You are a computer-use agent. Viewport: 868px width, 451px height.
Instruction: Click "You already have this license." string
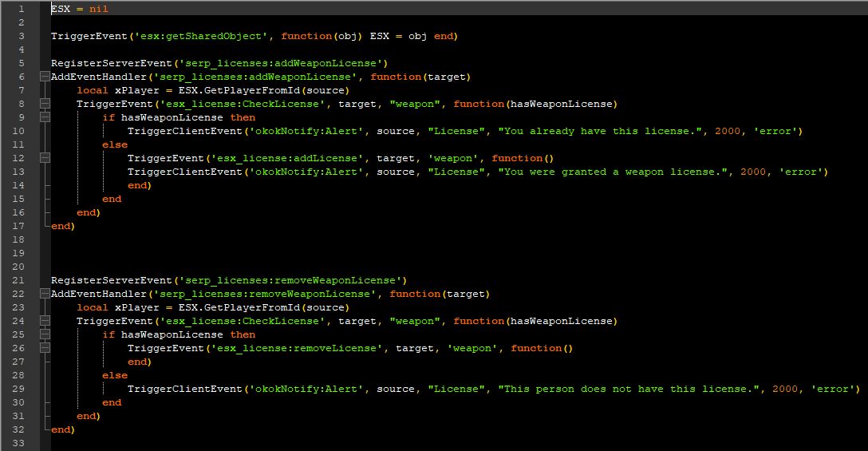pyautogui.click(x=601, y=131)
